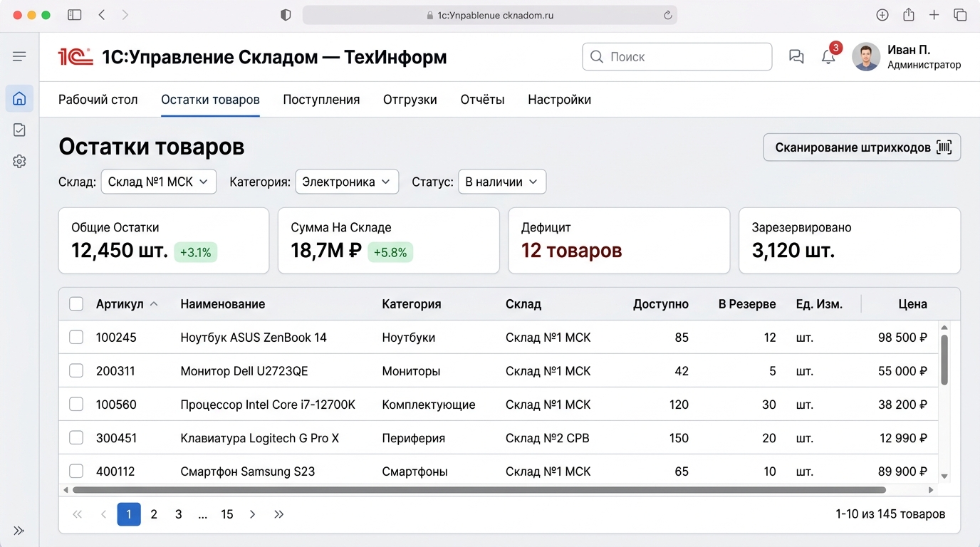Switch to Рабочий стол tab
Image resolution: width=980 pixels, height=547 pixels.
(x=98, y=100)
